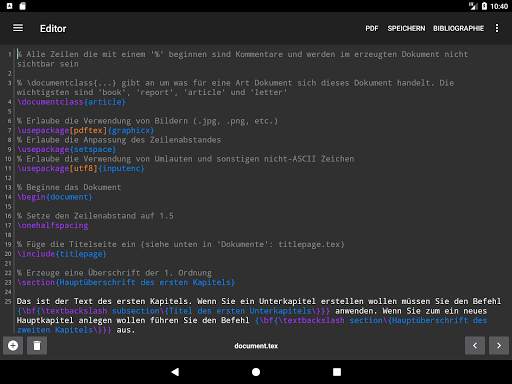This screenshot has height=384, width=512.
Task: Tap the Android back navigation button
Action: pos(175,372)
